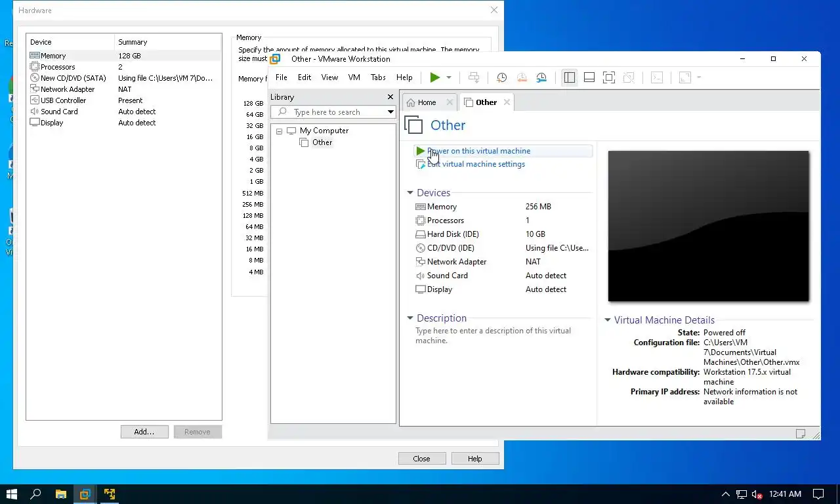Select Sound Card row in Hardware dialog

[124, 112]
